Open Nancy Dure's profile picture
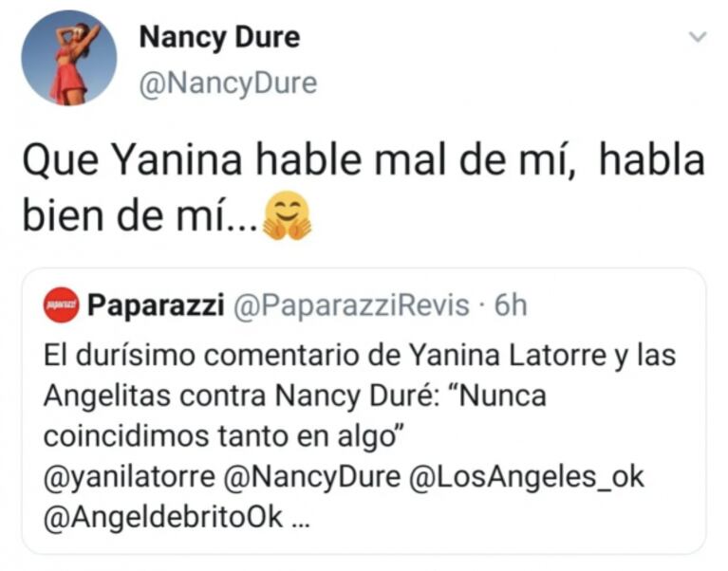 coord(68,59)
